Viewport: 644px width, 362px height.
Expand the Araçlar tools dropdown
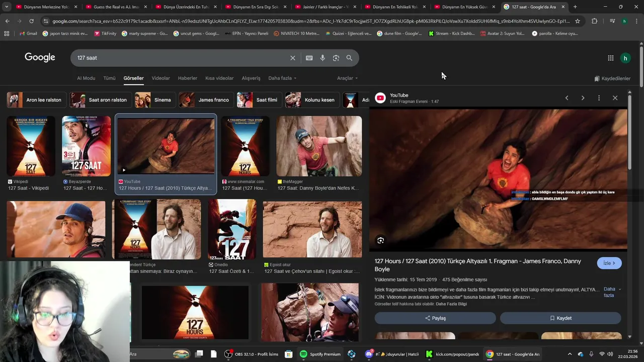(347, 78)
